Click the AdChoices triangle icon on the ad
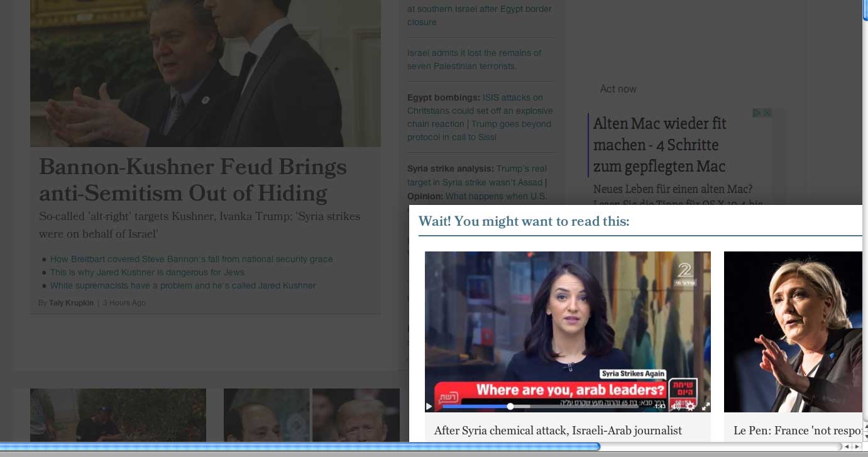 pos(757,113)
